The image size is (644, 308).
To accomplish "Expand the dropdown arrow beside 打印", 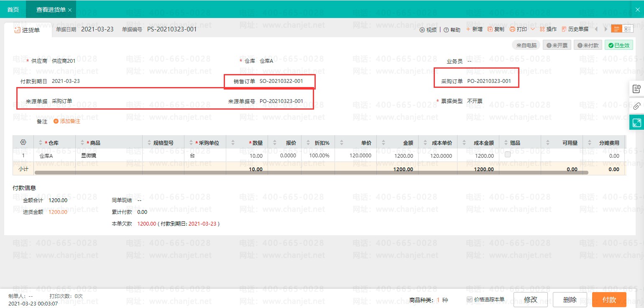I will click(532, 29).
